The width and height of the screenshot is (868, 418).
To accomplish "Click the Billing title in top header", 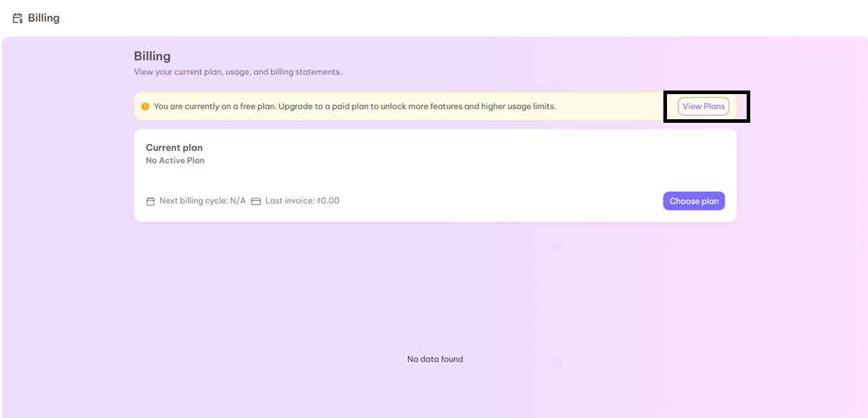I will [x=44, y=18].
